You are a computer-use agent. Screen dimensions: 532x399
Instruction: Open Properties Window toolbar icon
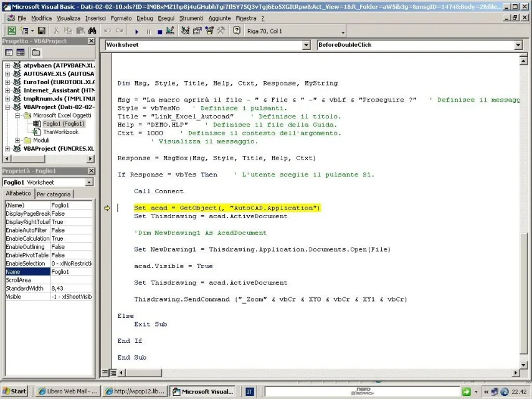click(x=197, y=31)
